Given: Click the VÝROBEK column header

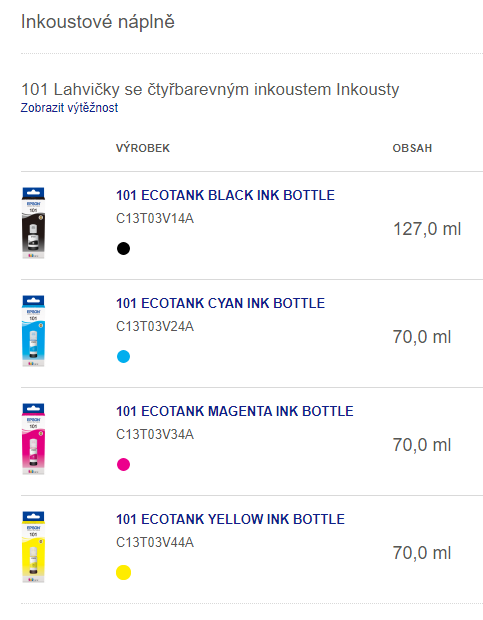Looking at the screenshot, I should tap(143, 148).
